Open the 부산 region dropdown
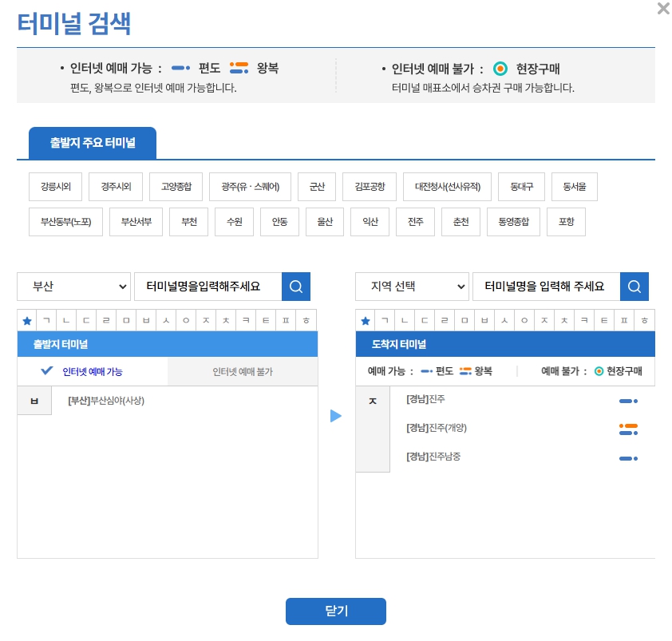The image size is (672, 641). (x=73, y=286)
